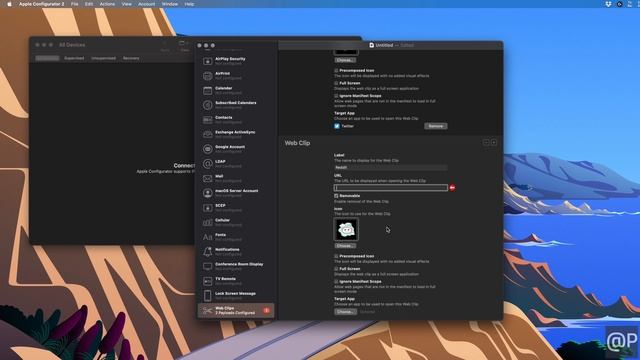640x360 pixels.
Task: Open the Account menu
Action: [147, 4]
